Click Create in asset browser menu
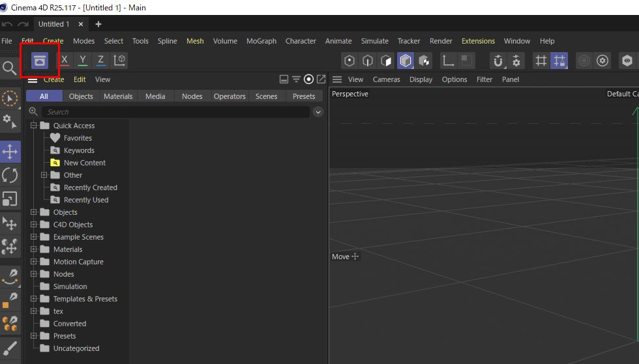Screen dimensions: 639x364 [53, 79]
